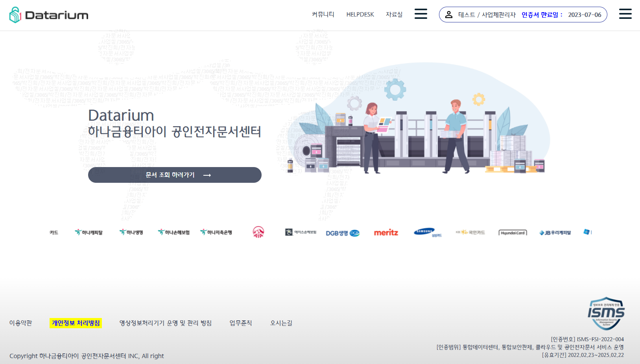Open the 커뮤니티 menu
The image size is (640, 364).
pyautogui.click(x=323, y=15)
